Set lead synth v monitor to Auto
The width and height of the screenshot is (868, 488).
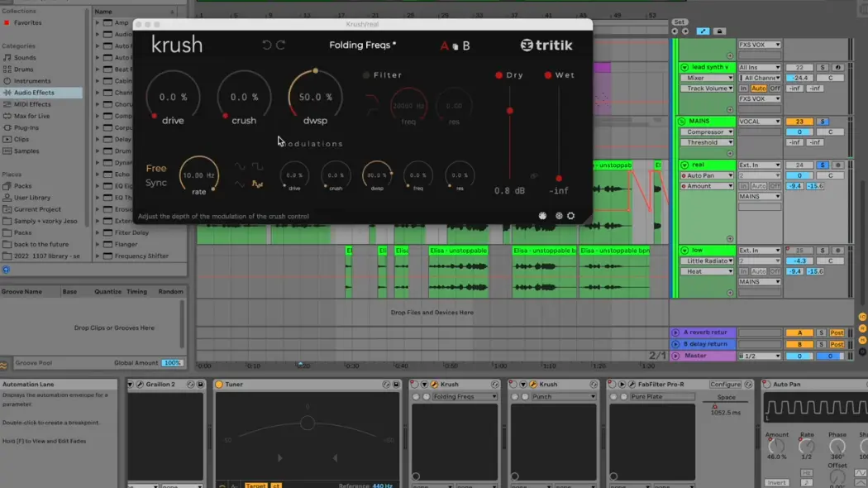[x=758, y=89]
